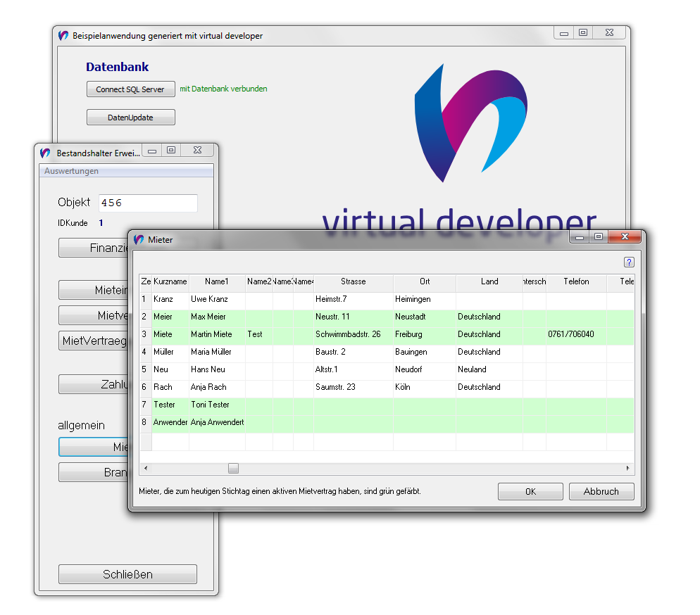
Task: Click the Ort column header
Action: pos(425,281)
